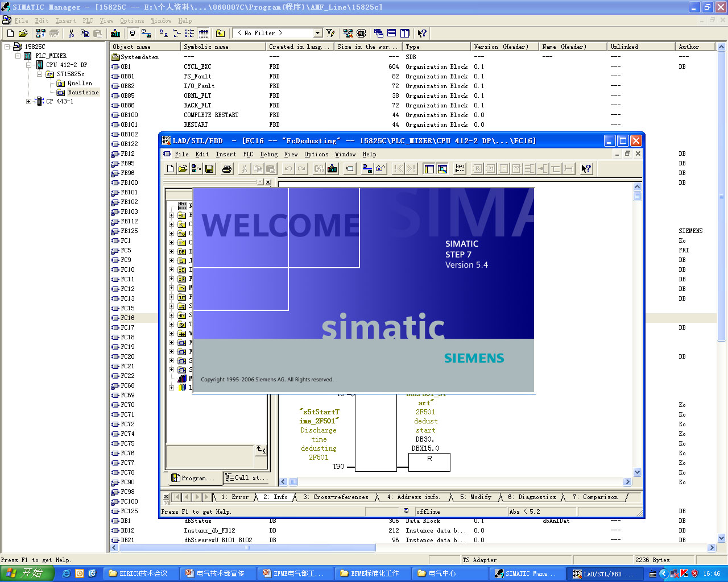The width and height of the screenshot is (728, 582).
Task: Select Bausteine folder in project tree
Action: tap(83, 92)
